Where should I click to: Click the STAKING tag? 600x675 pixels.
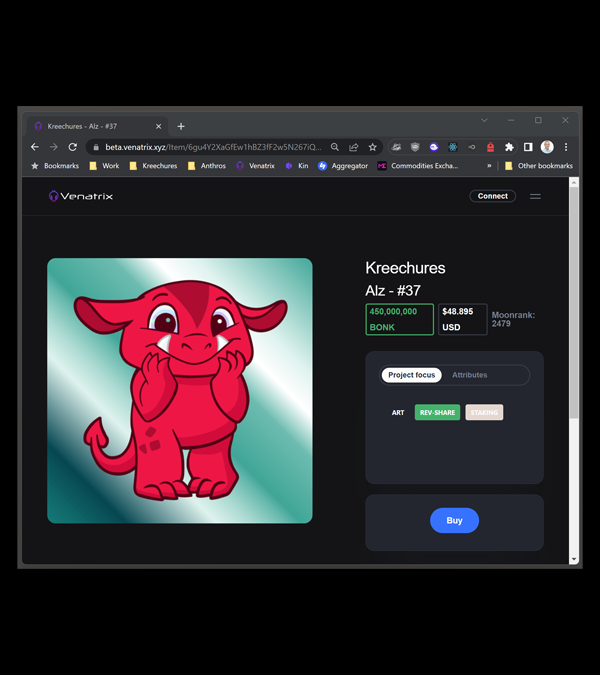[x=484, y=412]
